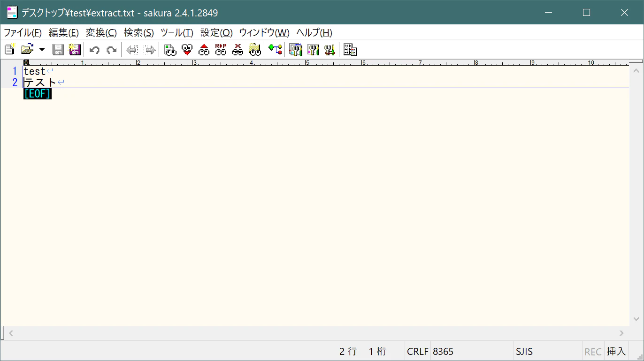Click the column ruler above the text
This screenshot has width=644, height=361.
point(326,62)
